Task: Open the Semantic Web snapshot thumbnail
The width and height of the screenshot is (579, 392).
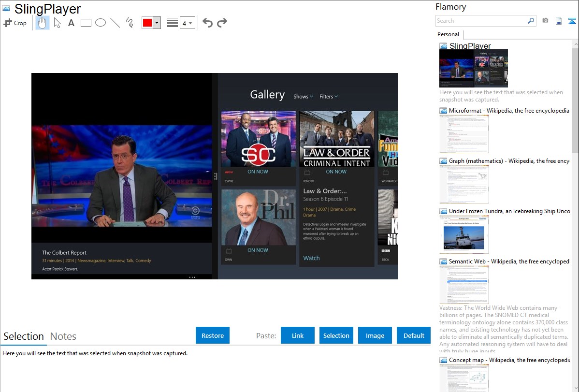Action: (x=464, y=285)
